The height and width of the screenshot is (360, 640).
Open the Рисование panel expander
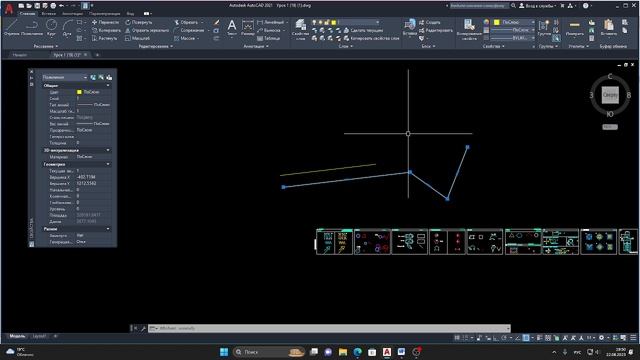(45, 46)
